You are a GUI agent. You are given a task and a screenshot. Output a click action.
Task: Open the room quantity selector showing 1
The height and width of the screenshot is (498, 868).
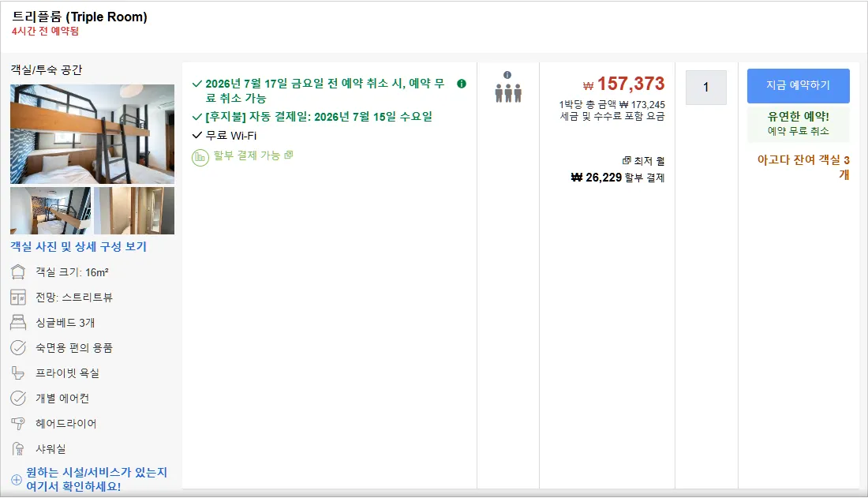(x=705, y=88)
